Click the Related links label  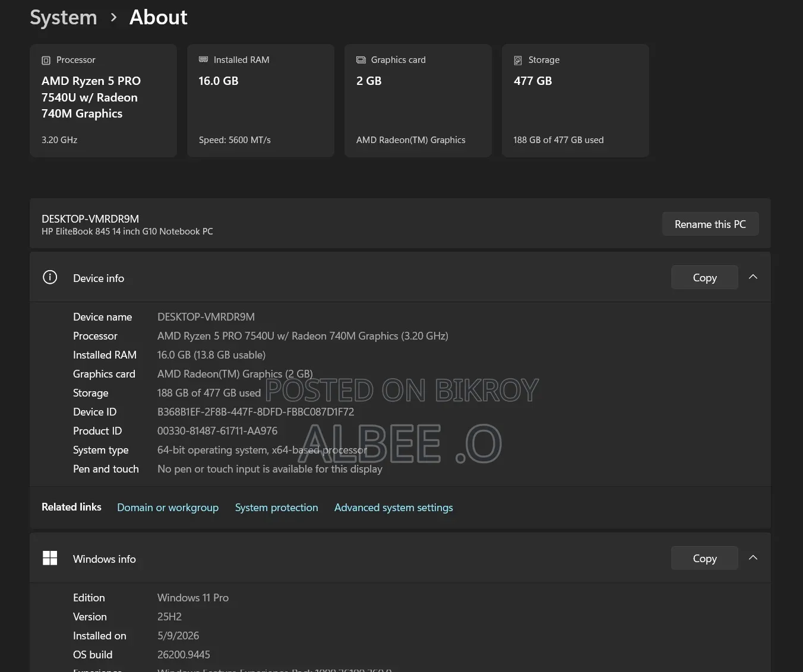coord(71,507)
